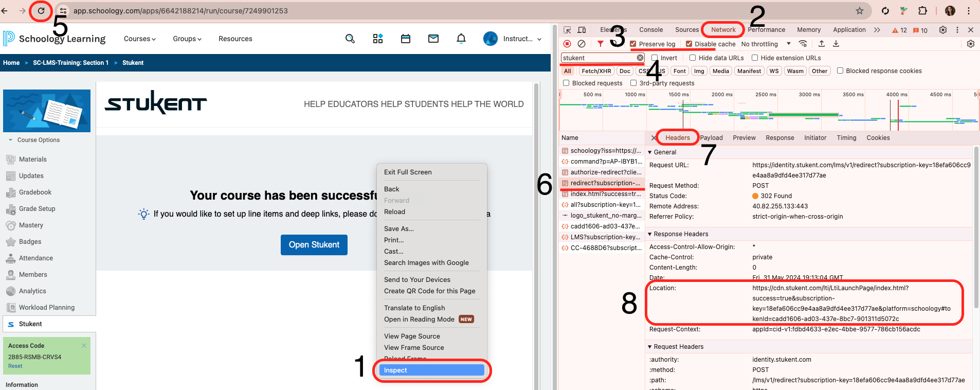980x390 pixels.
Task: Open the Courses dropdown menu
Action: click(139, 39)
